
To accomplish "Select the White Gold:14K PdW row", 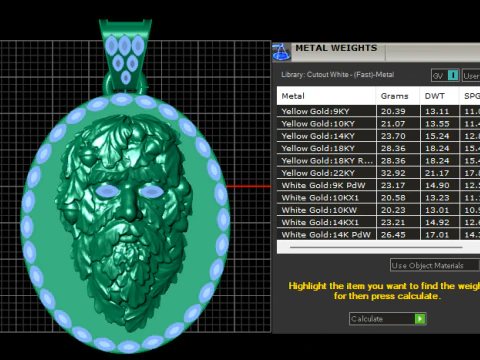I will 378,235.
